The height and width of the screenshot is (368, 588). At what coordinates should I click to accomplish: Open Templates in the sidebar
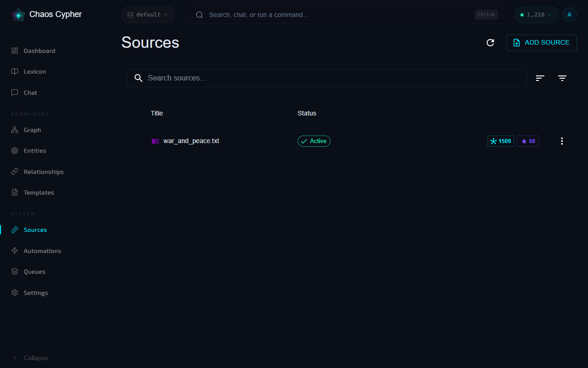tap(39, 192)
